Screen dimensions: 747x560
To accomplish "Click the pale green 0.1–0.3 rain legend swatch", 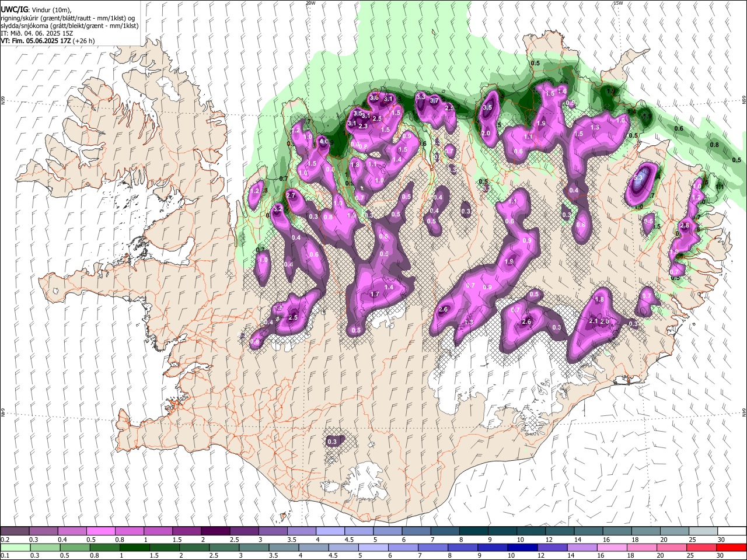I will [15, 547].
